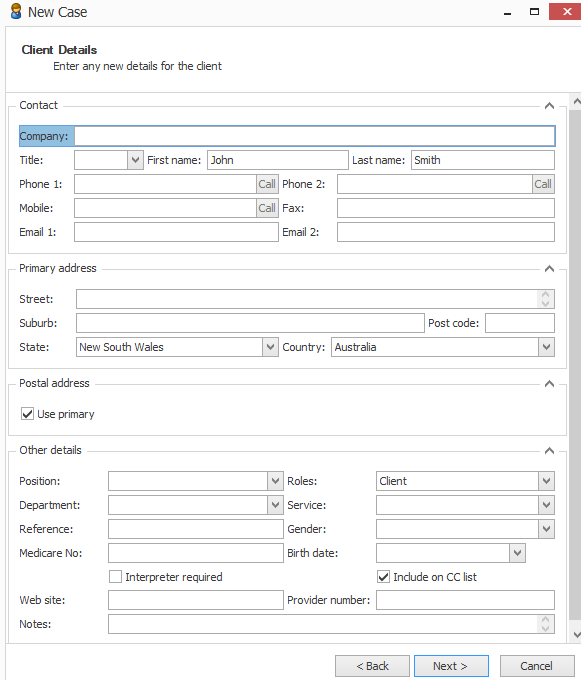Open the Country dropdown showing Australia
This screenshot has width=581, height=680.
(x=546, y=347)
